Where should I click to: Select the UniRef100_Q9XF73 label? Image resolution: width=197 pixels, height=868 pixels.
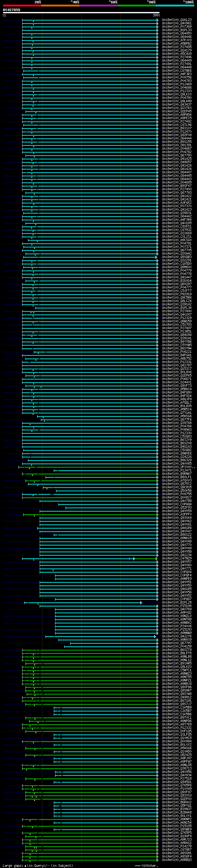177,386
